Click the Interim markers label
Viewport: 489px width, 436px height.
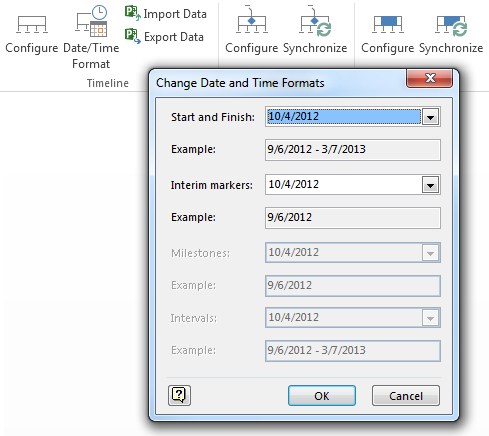click(x=212, y=185)
